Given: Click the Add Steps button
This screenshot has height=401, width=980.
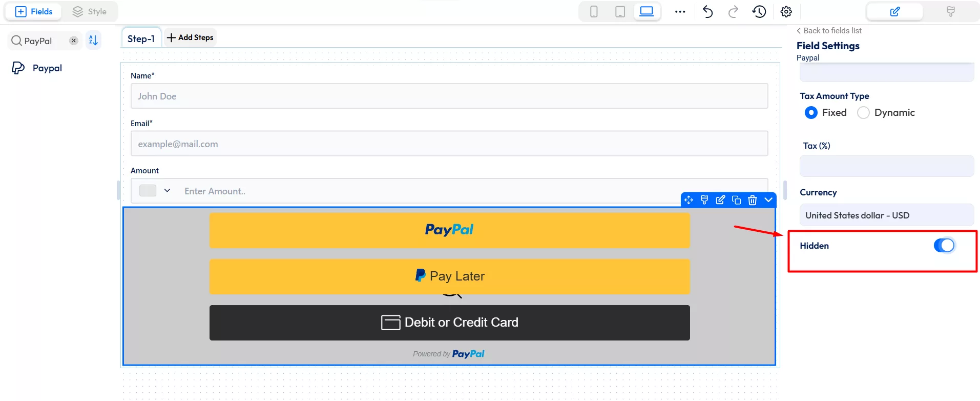Looking at the screenshot, I should coord(190,37).
